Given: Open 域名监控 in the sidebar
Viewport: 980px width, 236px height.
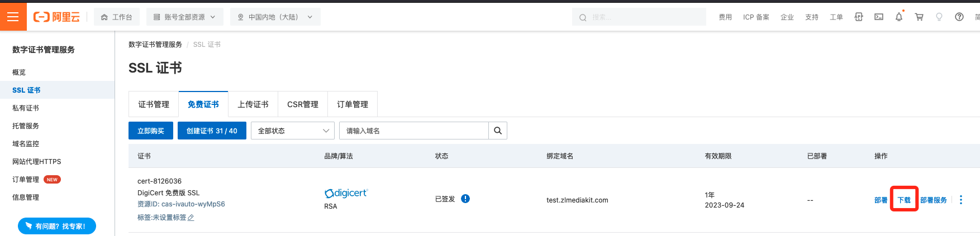Looking at the screenshot, I should [26, 143].
